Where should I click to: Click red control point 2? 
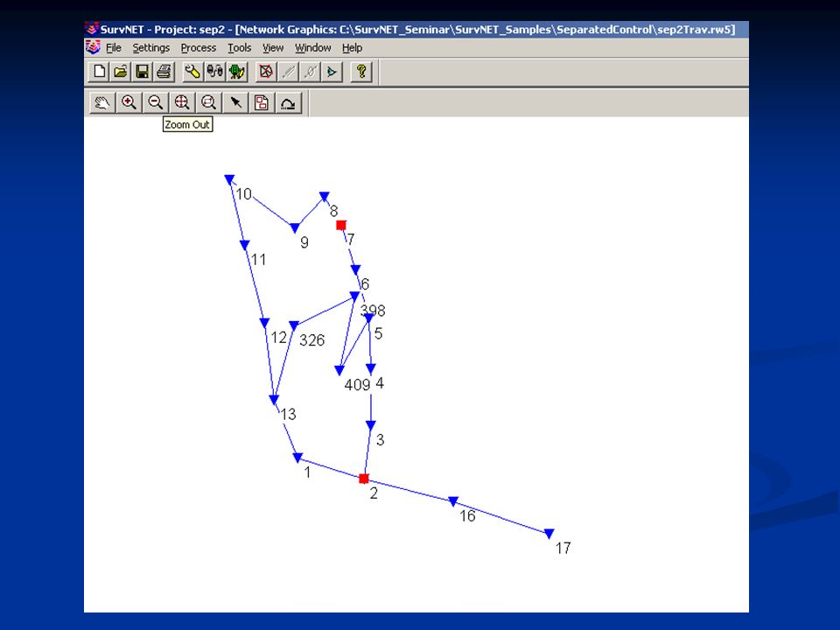[x=364, y=479]
